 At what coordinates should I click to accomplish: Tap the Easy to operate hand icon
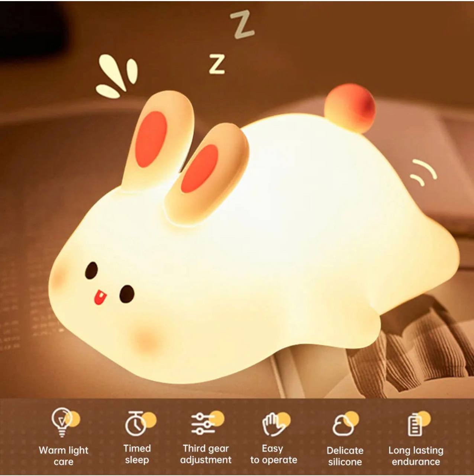(273, 424)
